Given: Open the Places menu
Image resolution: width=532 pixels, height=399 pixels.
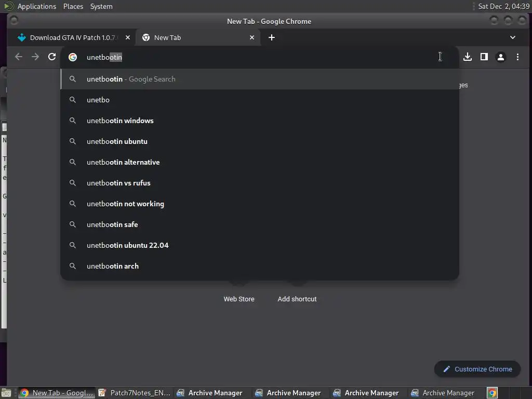Looking at the screenshot, I should click(x=73, y=6).
